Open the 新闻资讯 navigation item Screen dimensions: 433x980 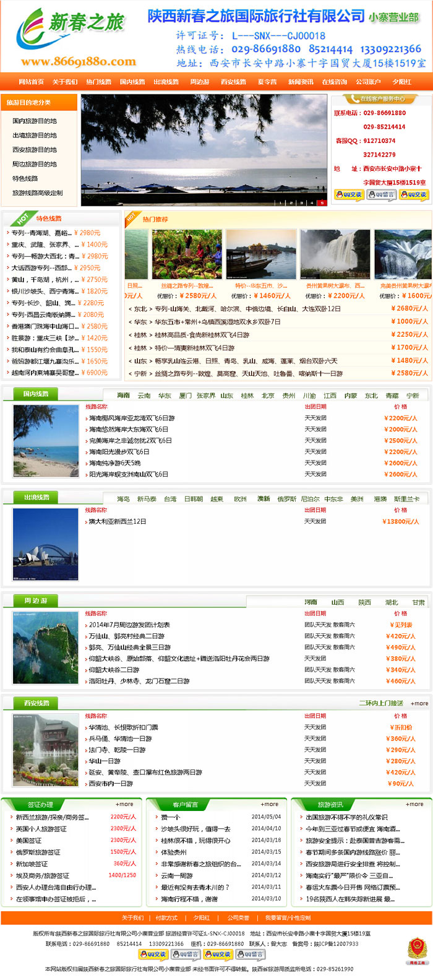tap(301, 82)
